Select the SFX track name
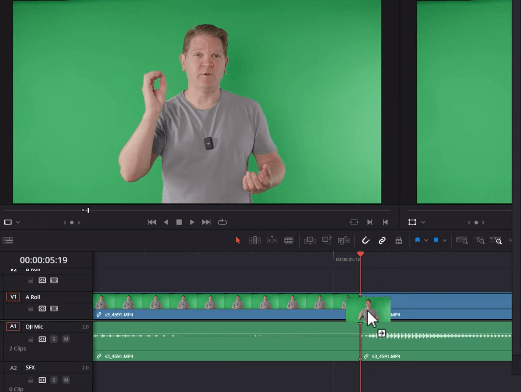Viewport: 521px width, 392px height. pyautogui.click(x=30, y=368)
